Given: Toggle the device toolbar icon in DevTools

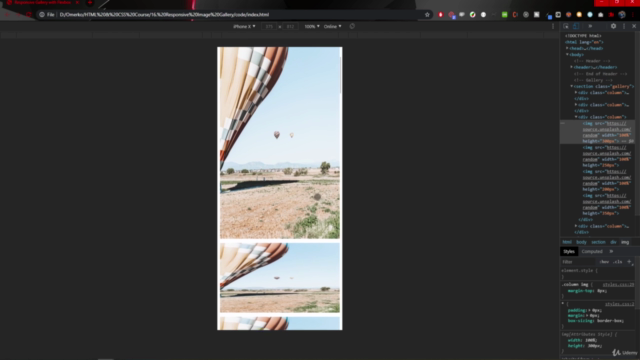Looking at the screenshot, I should pos(576,26).
